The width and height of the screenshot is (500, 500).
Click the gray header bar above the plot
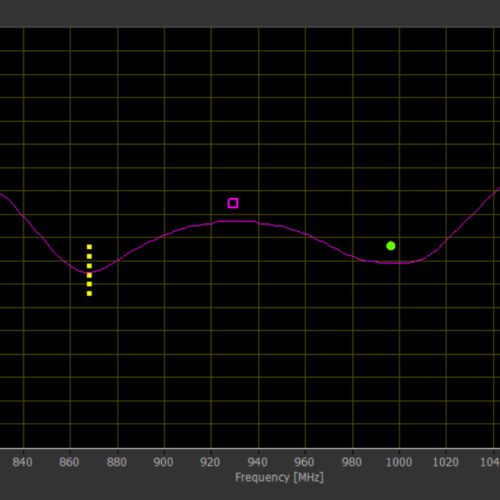(x=250, y=13)
